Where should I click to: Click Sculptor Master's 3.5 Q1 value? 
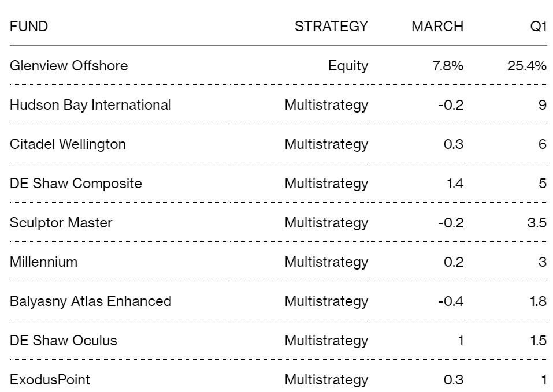[537, 223]
